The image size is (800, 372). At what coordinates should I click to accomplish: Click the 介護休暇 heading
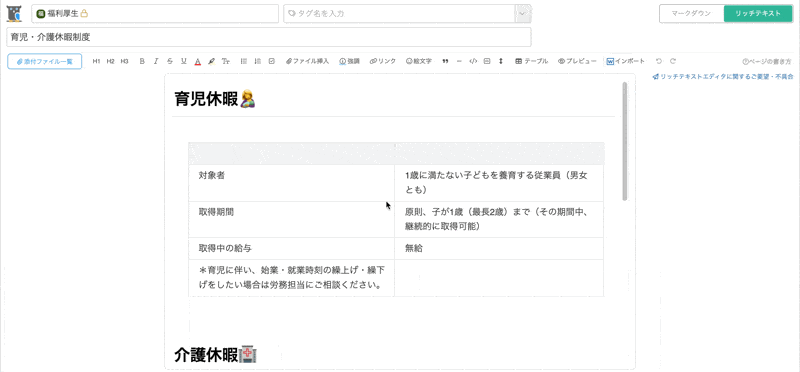[x=215, y=355]
